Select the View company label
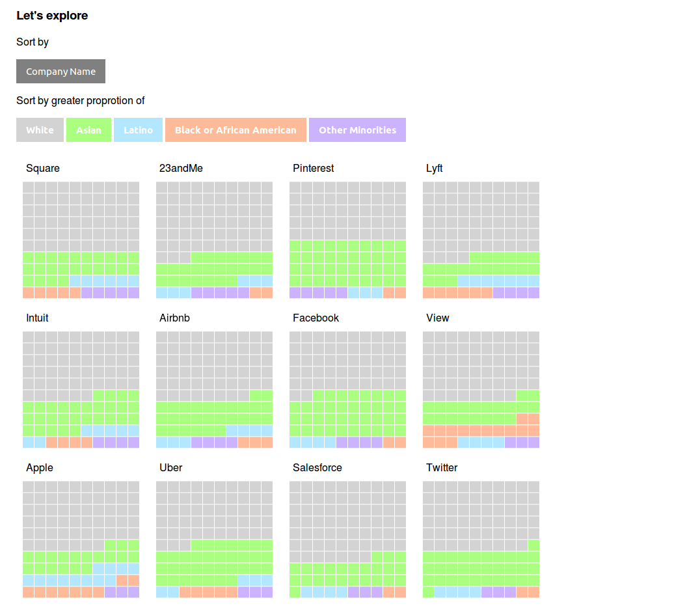This screenshot has height=606, width=700. [437, 318]
